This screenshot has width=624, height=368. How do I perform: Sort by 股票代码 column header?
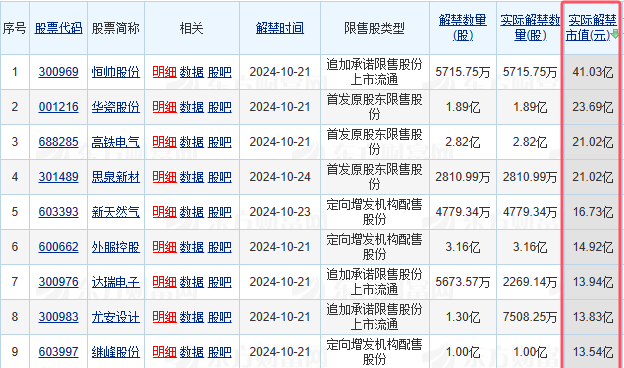coord(58,28)
